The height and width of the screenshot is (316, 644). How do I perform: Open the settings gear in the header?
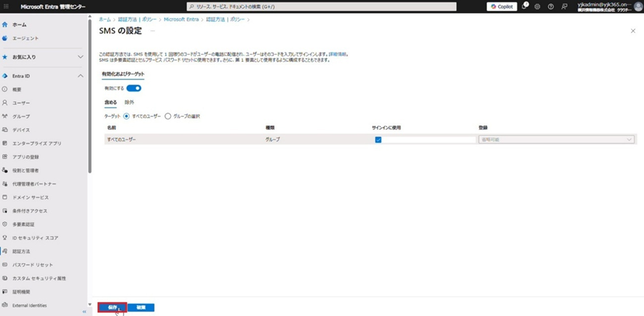click(x=537, y=7)
